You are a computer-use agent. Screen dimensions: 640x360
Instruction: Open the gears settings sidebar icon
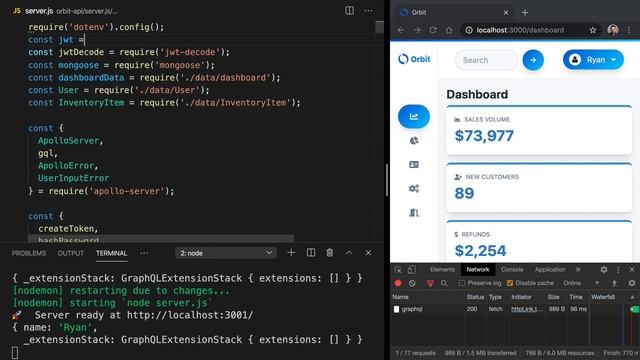(414, 189)
